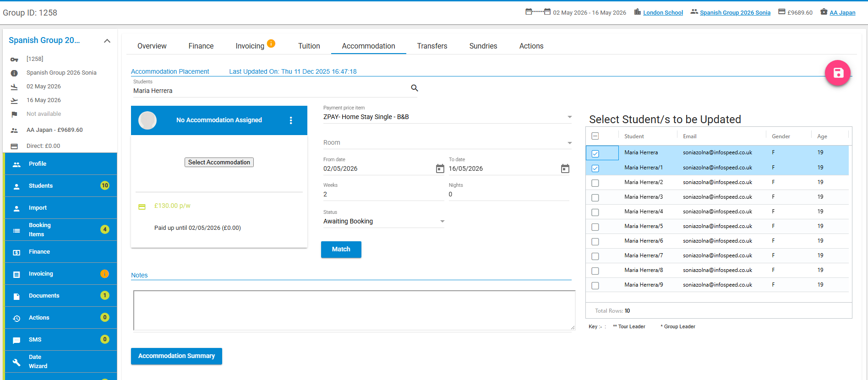This screenshot has height=380, width=868.
Task: Collapse the Spanish Group sidebar panel chevron
Action: [x=107, y=41]
